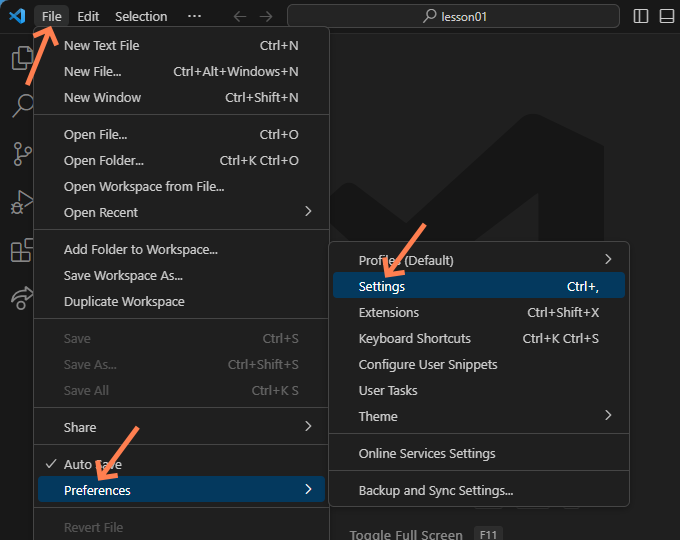Open the Search view in activity bar
The height and width of the screenshot is (540, 680).
click(23, 106)
